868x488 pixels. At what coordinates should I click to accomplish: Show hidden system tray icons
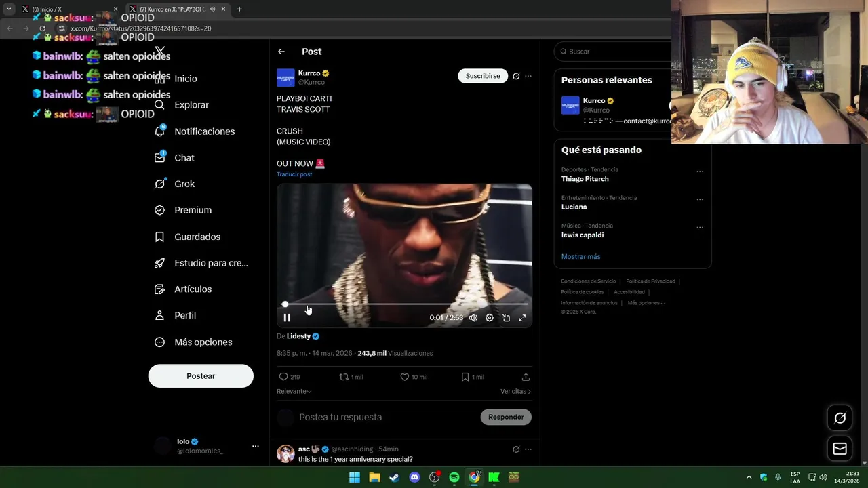pos(749,477)
